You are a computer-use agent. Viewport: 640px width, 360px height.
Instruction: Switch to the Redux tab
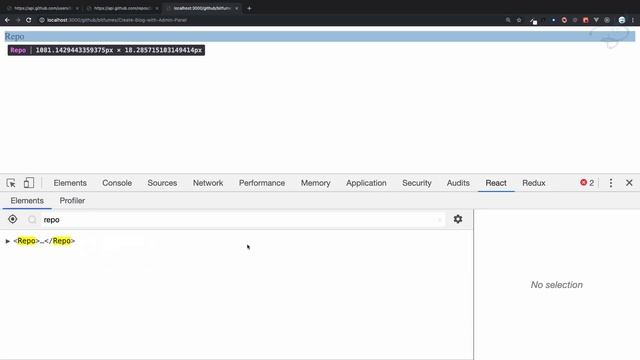533,183
